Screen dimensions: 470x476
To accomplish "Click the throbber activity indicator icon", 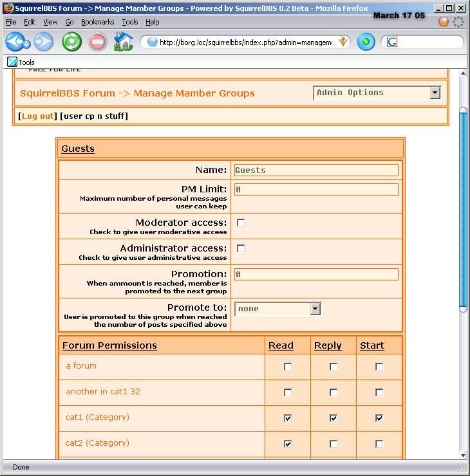I will pos(458,22).
